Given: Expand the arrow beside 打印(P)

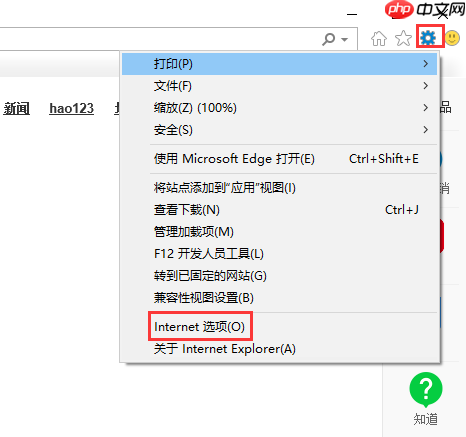Looking at the screenshot, I should (x=426, y=64).
